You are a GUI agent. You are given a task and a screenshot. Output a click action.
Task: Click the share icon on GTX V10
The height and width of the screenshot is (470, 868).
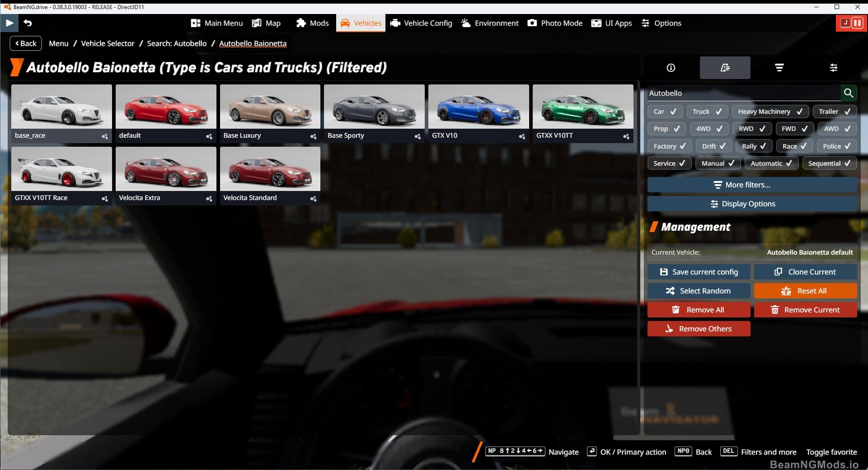pos(522,136)
